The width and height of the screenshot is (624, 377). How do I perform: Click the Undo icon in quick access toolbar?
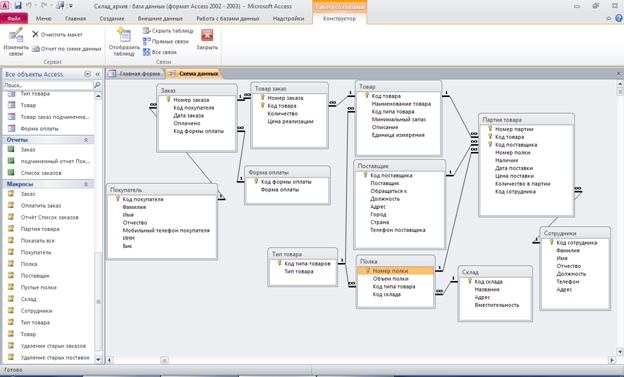coord(29,6)
